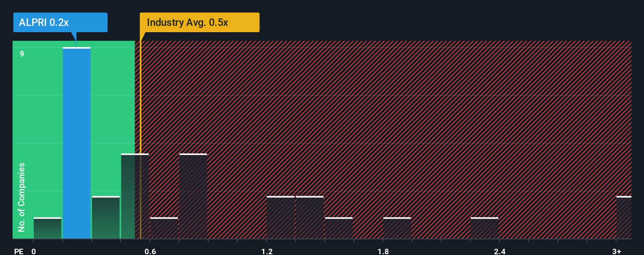Click the 9 value on the y-axis
This screenshot has height=255, width=644.
point(22,54)
